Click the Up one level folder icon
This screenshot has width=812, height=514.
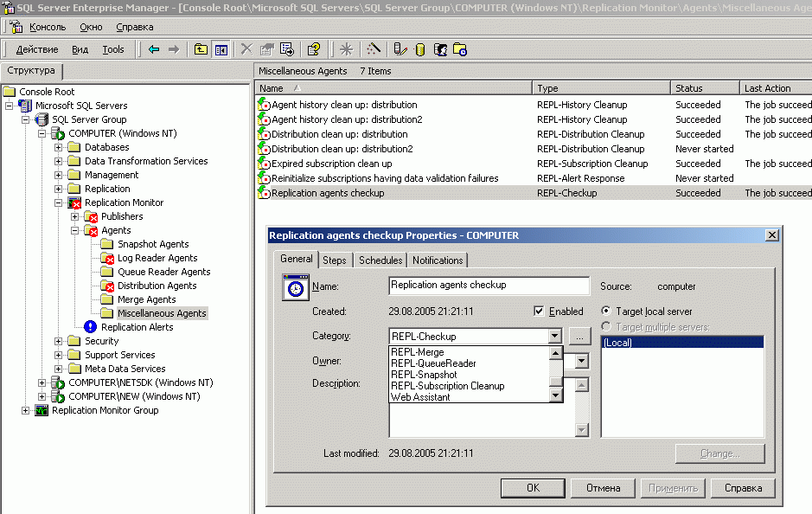point(201,49)
